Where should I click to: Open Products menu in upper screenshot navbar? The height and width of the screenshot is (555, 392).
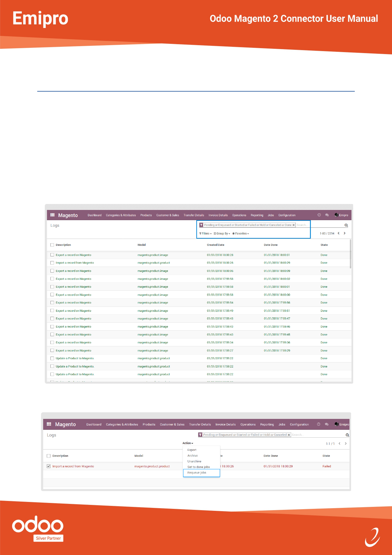tap(146, 215)
